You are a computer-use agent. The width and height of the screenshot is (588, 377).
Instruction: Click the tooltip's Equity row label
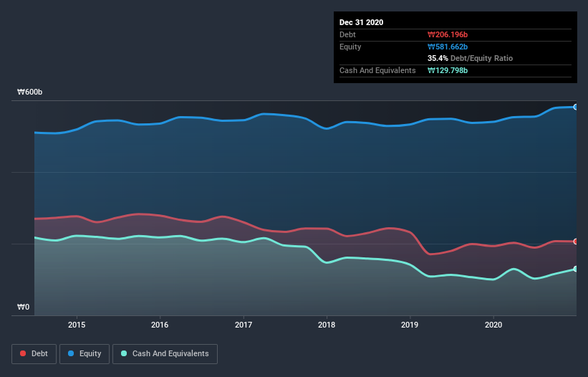(350, 47)
